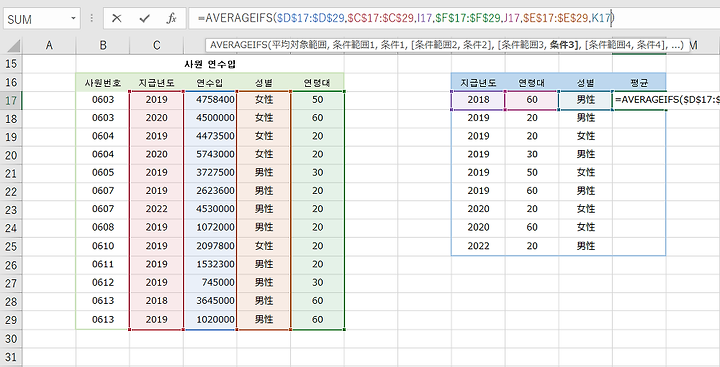Select cell with income 745000

210,282
